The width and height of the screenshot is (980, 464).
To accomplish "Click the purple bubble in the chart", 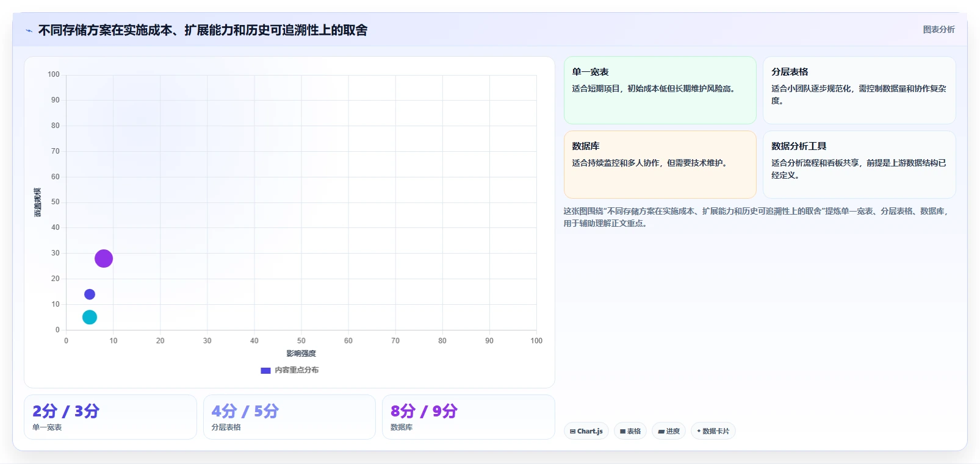I will (104, 259).
